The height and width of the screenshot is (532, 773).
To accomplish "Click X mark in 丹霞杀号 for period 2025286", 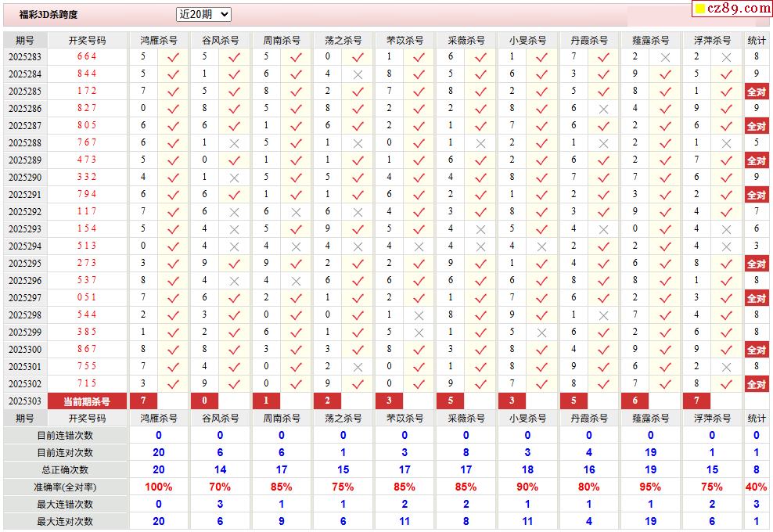I will point(603,109).
